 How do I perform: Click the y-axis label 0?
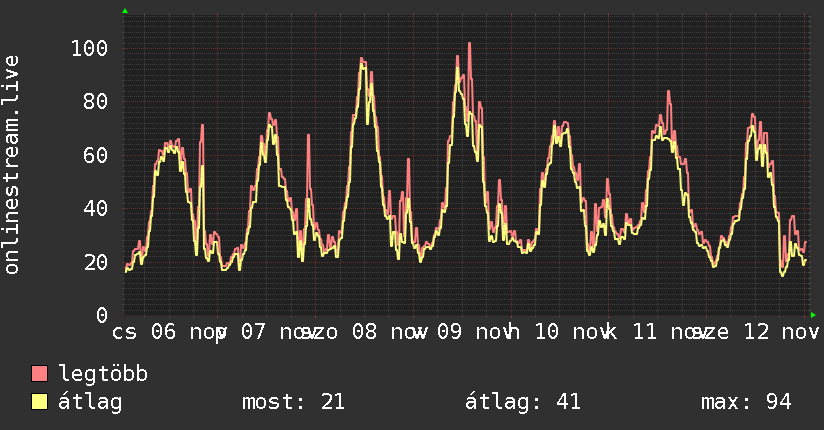pyautogui.click(x=102, y=315)
